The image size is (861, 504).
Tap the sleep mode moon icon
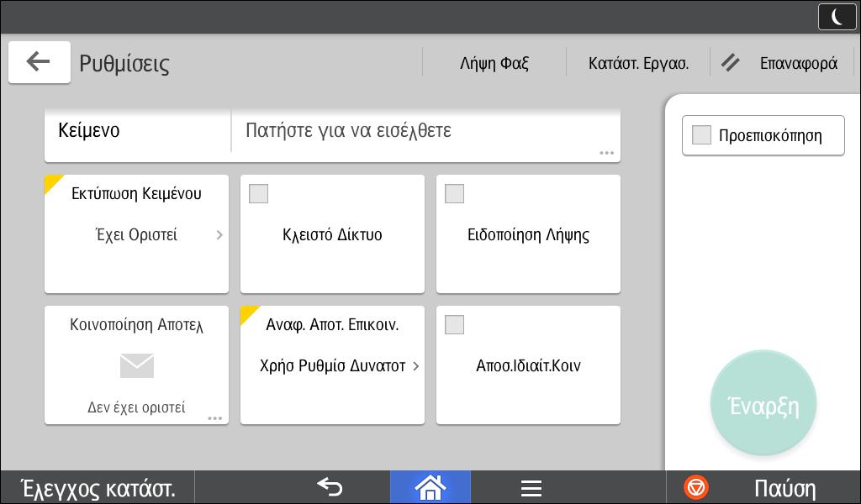(x=837, y=17)
